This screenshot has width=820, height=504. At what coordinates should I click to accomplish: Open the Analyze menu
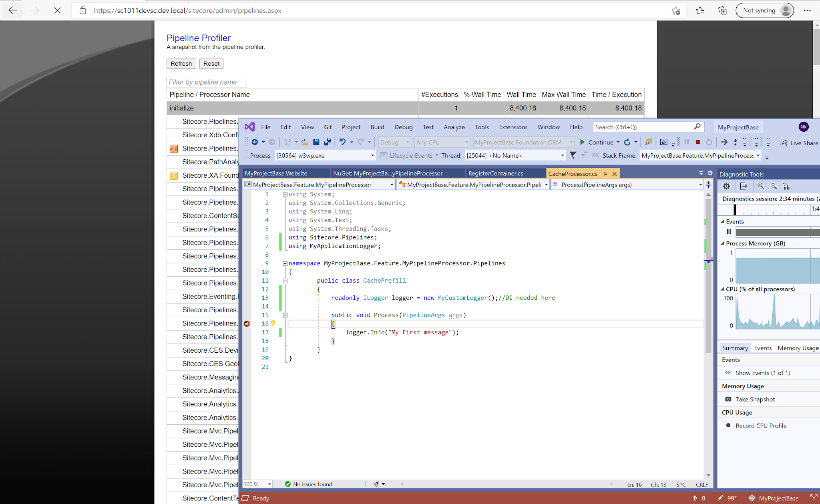pyautogui.click(x=454, y=127)
